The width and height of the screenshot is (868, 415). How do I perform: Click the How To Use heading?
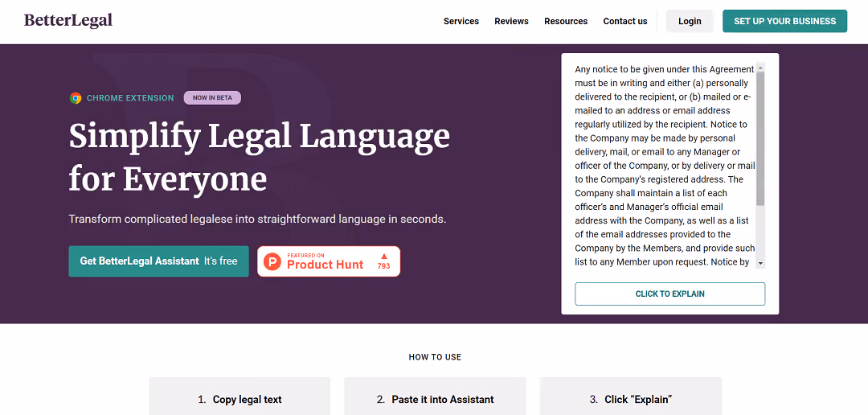[435, 357]
